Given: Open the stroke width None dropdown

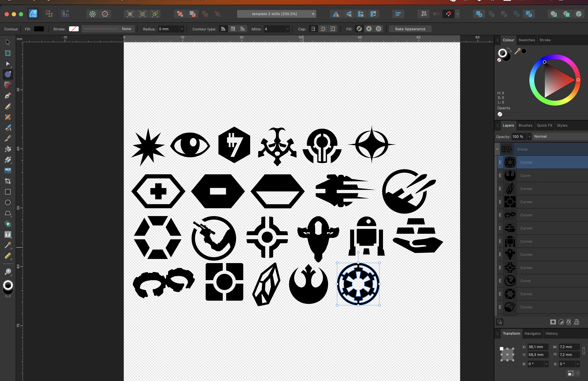Looking at the screenshot, I should pos(108,29).
